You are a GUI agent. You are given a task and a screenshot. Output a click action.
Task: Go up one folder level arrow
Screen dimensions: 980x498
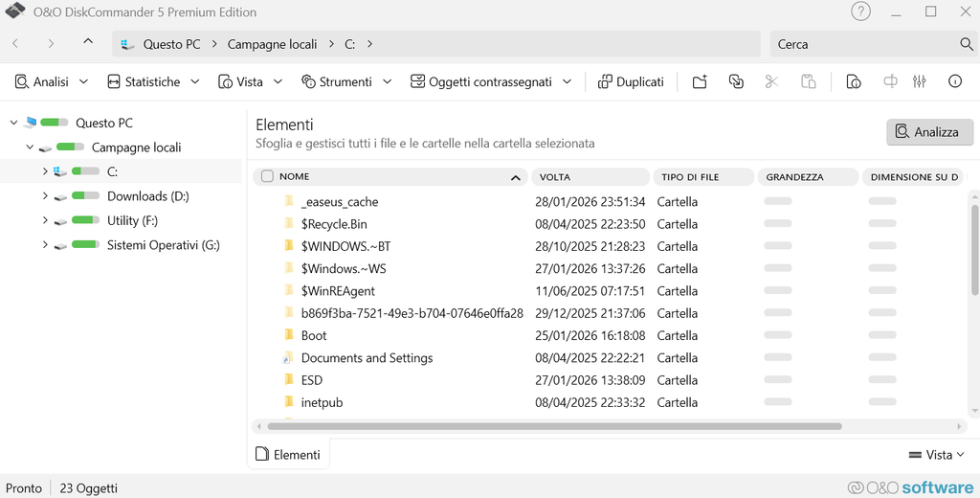[x=88, y=42]
